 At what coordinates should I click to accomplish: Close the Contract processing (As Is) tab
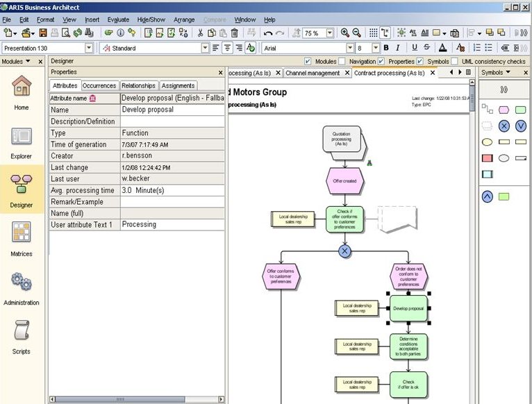tap(433, 73)
